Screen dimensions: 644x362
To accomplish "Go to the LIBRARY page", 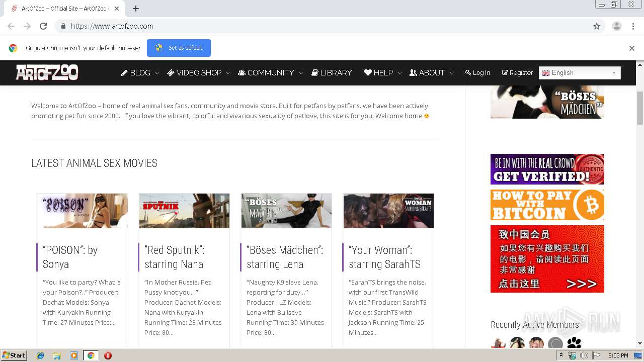I will [x=332, y=73].
